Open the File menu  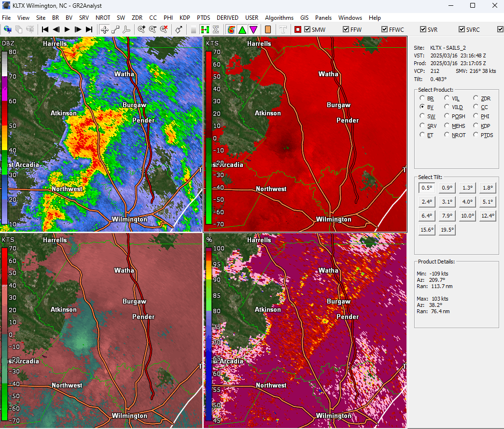(6, 18)
